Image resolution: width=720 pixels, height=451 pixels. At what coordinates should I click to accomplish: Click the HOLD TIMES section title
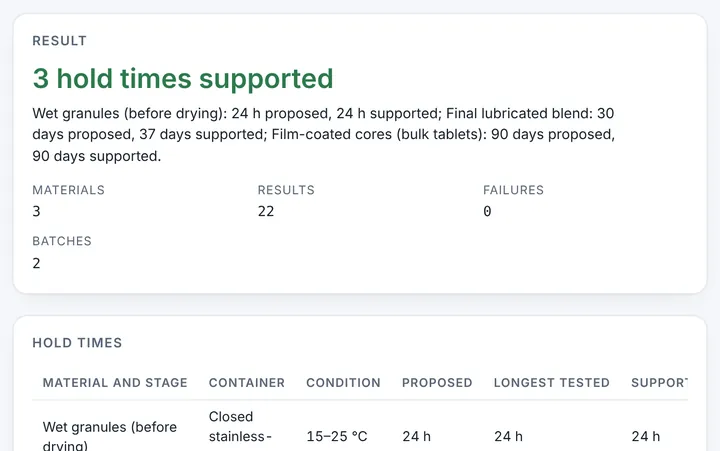pyautogui.click(x=77, y=343)
